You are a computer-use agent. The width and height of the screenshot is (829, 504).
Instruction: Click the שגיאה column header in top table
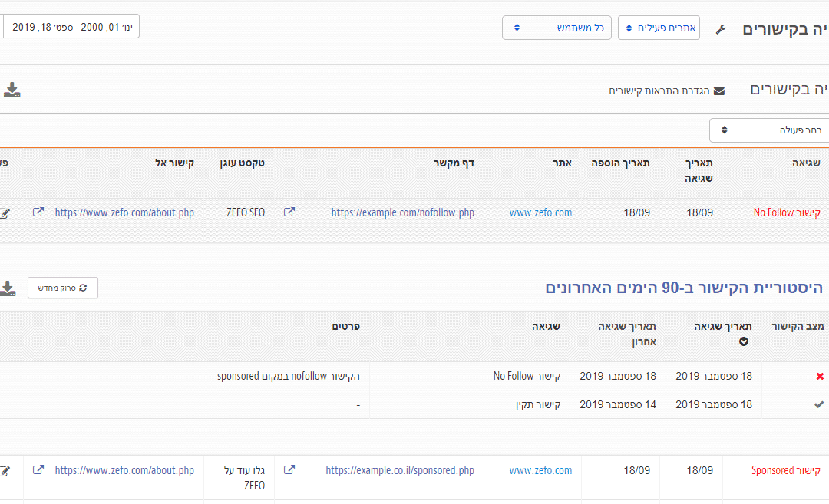[x=806, y=163]
